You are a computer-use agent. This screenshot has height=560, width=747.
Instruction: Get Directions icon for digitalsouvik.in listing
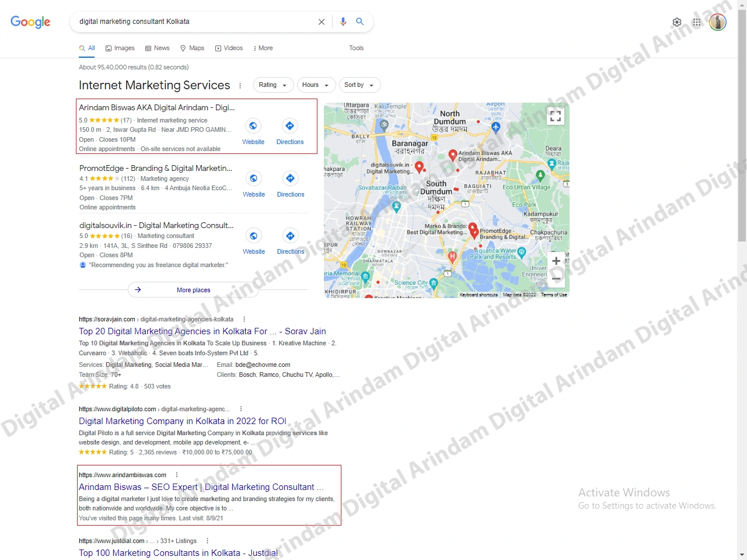(x=291, y=236)
